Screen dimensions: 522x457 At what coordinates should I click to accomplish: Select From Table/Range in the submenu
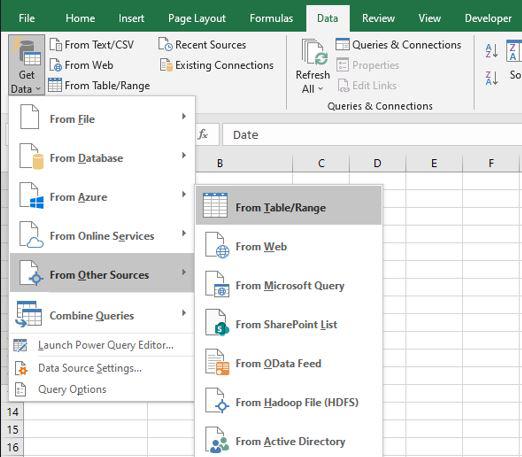point(289,205)
